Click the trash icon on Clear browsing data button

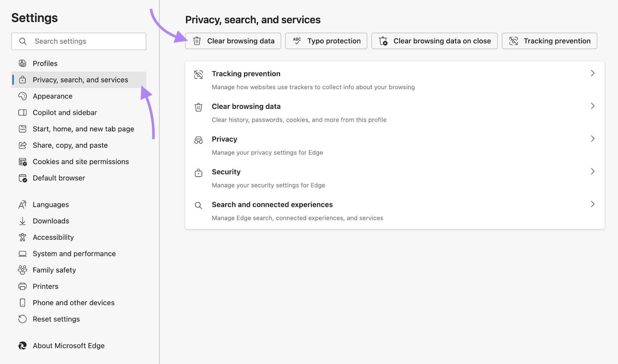click(198, 41)
